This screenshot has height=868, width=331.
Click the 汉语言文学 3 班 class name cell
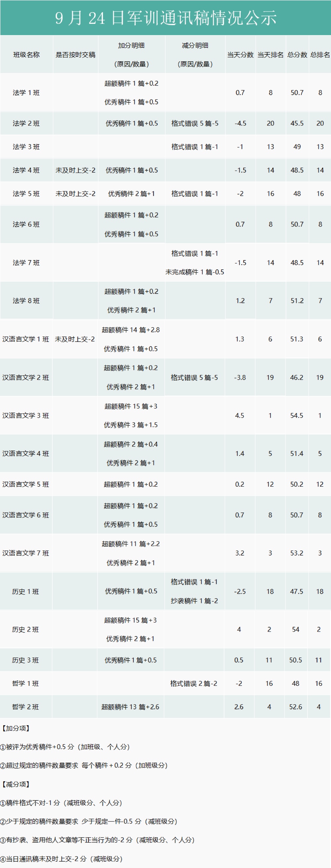click(x=25, y=415)
